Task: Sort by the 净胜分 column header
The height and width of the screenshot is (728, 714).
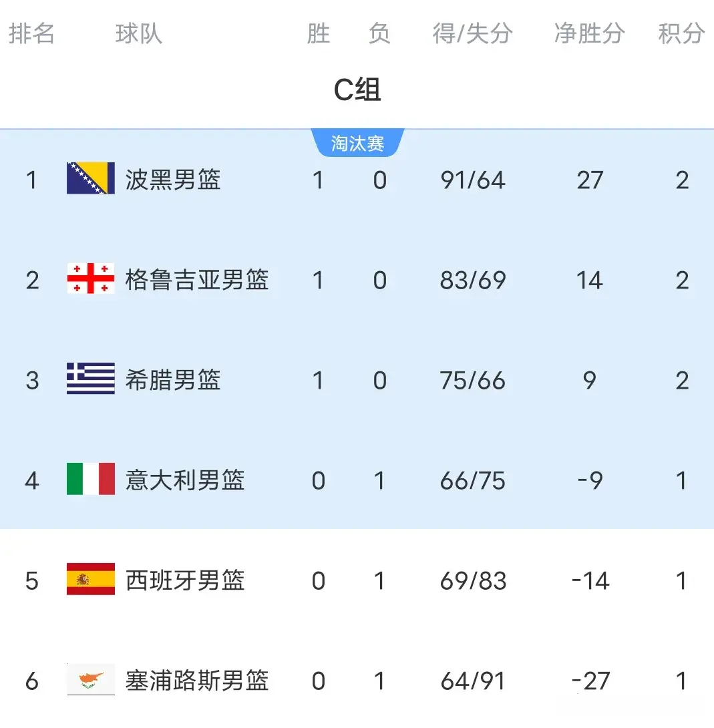Action: coord(589,33)
